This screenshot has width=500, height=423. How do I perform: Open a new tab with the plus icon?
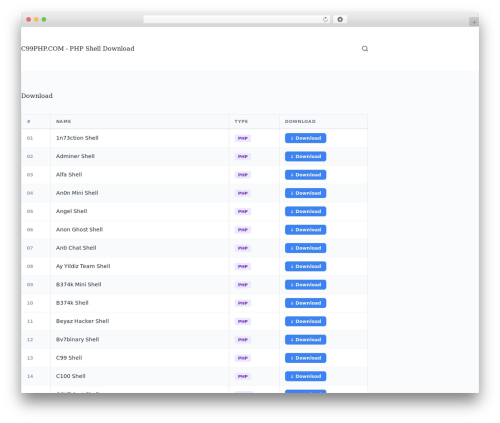coord(474,22)
